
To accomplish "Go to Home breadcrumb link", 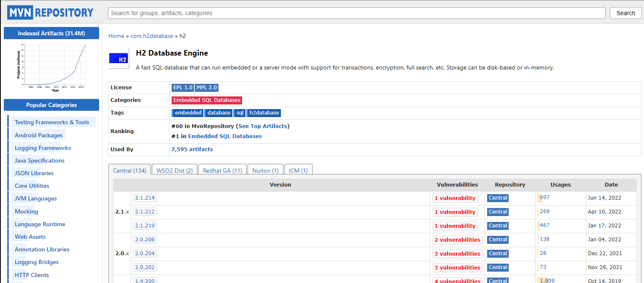I will pyautogui.click(x=116, y=36).
